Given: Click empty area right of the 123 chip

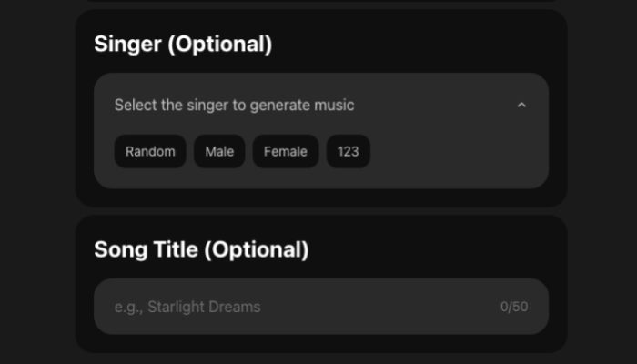Looking at the screenshot, I should 455,152.
